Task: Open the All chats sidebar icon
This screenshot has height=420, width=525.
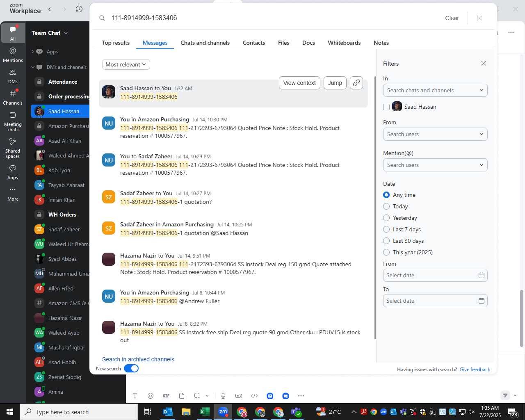Action: (13, 33)
